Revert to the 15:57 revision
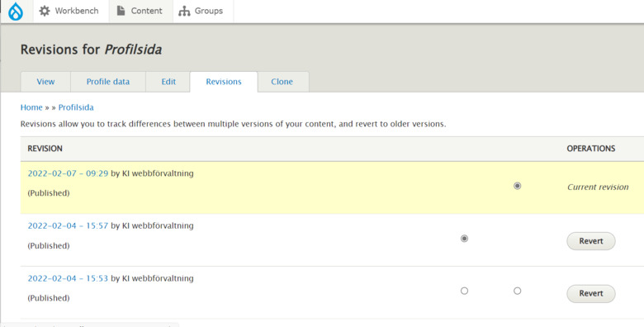The image size is (644, 327). [591, 241]
